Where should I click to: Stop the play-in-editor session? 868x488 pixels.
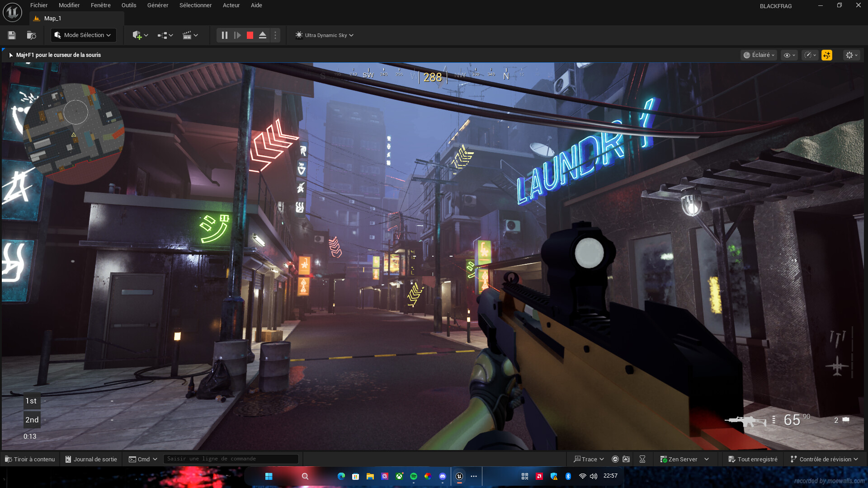(x=250, y=35)
